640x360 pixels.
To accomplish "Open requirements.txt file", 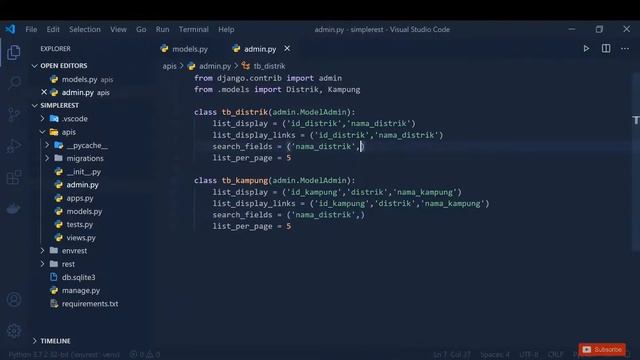I will (x=90, y=304).
